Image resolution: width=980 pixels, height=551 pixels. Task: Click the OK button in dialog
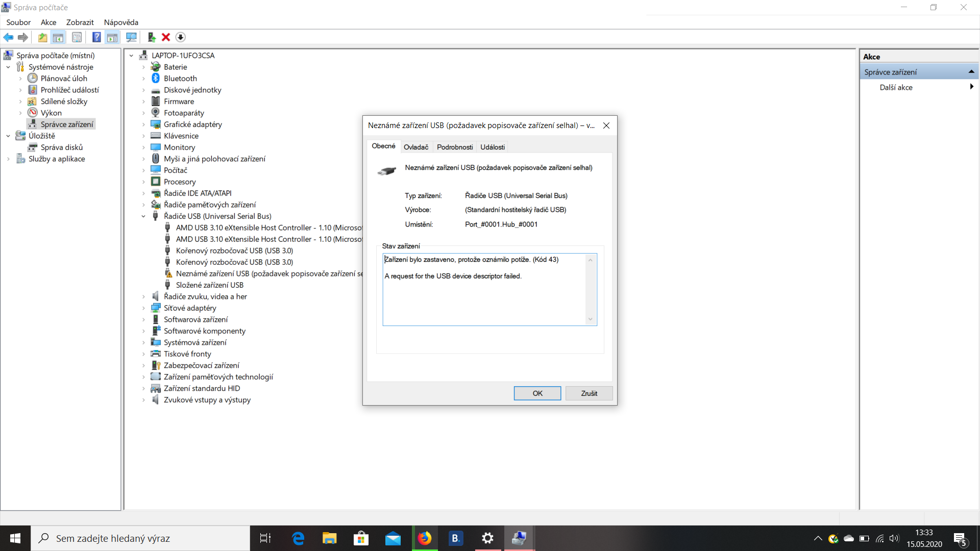(x=537, y=393)
